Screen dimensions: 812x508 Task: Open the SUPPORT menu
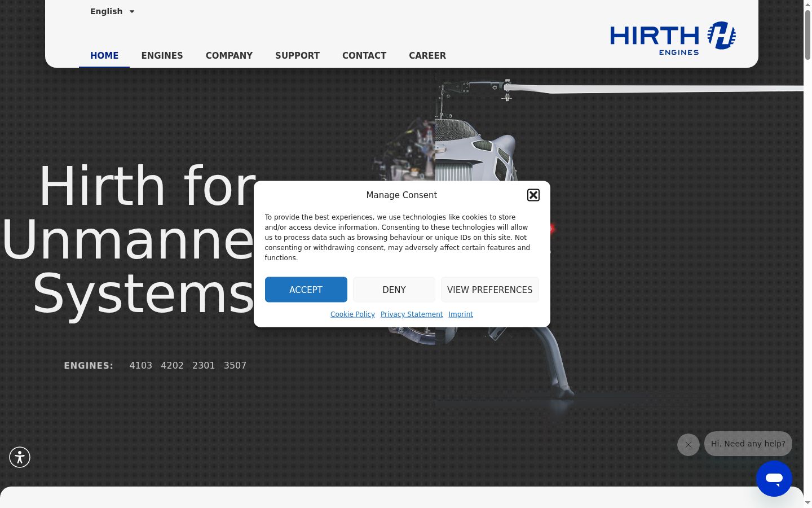click(297, 55)
